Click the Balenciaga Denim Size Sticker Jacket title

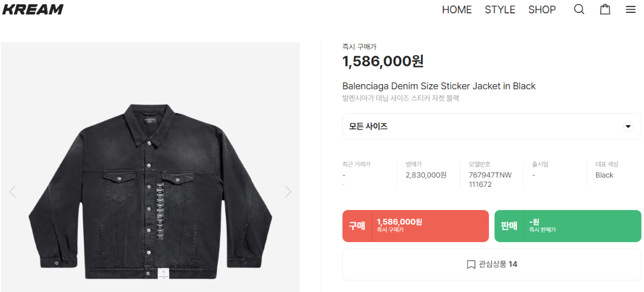(x=439, y=86)
